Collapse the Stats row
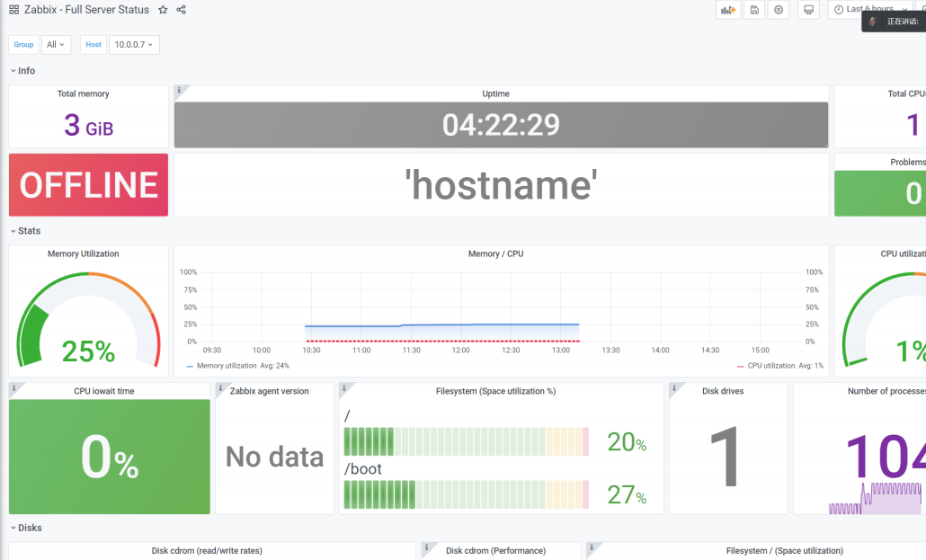This screenshot has width=926, height=560. click(25, 230)
